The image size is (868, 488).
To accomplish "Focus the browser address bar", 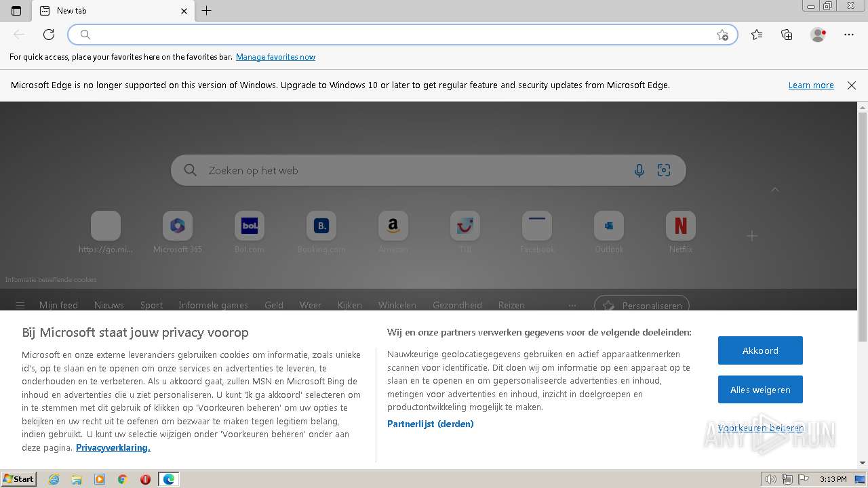I will [x=403, y=35].
